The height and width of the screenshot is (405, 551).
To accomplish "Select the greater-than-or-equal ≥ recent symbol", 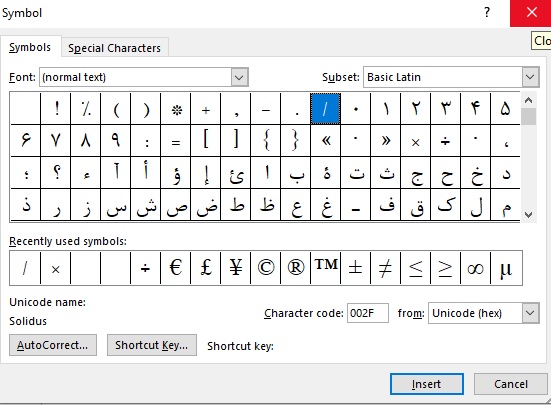I will pos(445,268).
